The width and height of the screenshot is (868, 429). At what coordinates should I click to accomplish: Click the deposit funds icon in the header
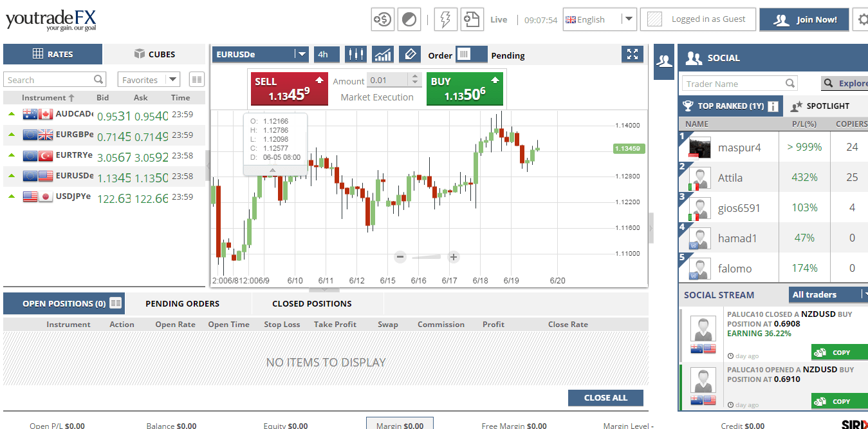click(382, 19)
